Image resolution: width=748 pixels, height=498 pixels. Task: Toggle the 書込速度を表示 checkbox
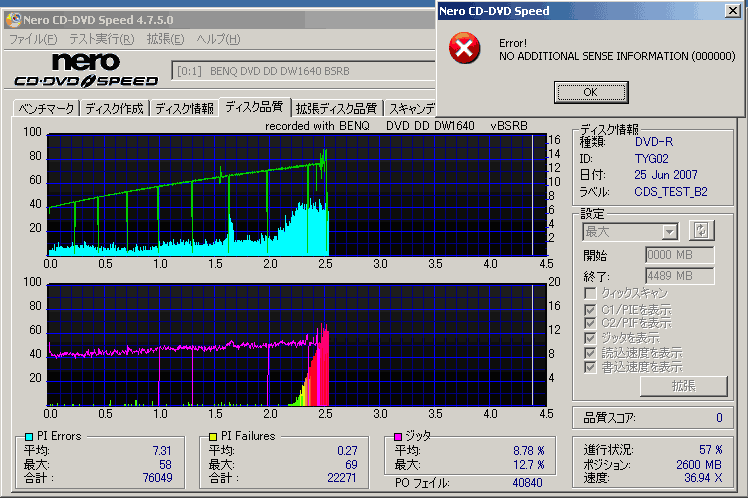pyautogui.click(x=590, y=367)
